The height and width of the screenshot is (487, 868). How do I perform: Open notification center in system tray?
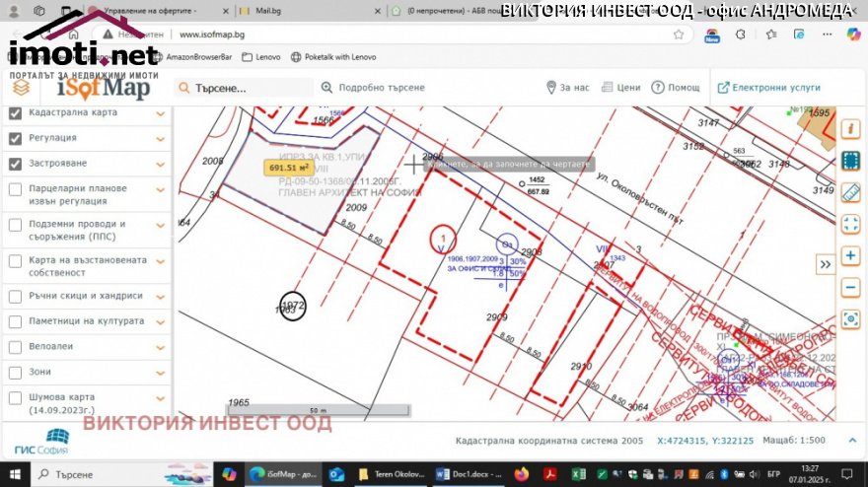pos(847,474)
